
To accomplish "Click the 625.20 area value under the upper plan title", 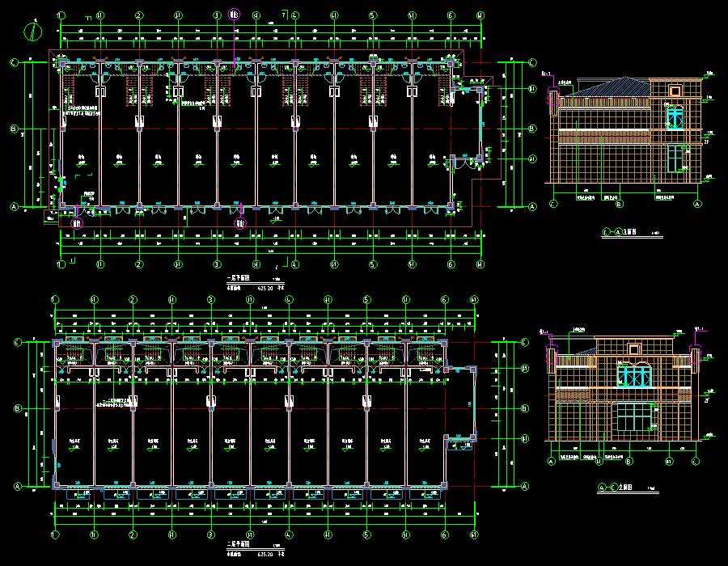I will (265, 288).
